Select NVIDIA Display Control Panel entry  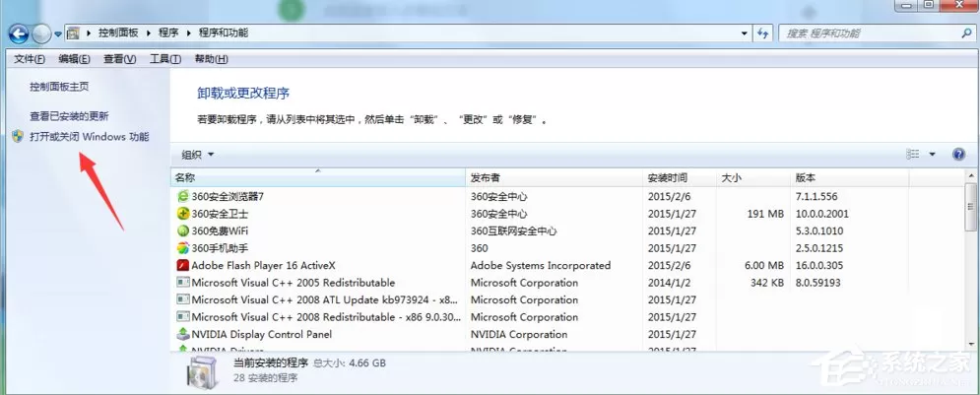(261, 334)
